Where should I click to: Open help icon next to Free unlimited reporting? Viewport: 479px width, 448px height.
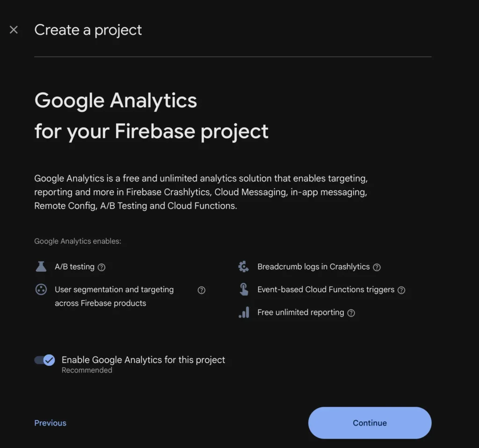[x=351, y=313]
